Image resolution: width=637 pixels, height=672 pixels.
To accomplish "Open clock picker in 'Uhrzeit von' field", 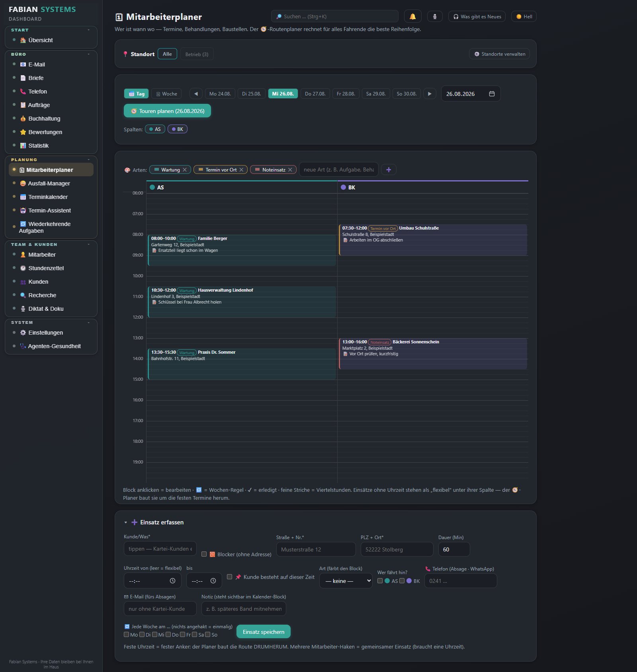I will [x=172, y=581].
